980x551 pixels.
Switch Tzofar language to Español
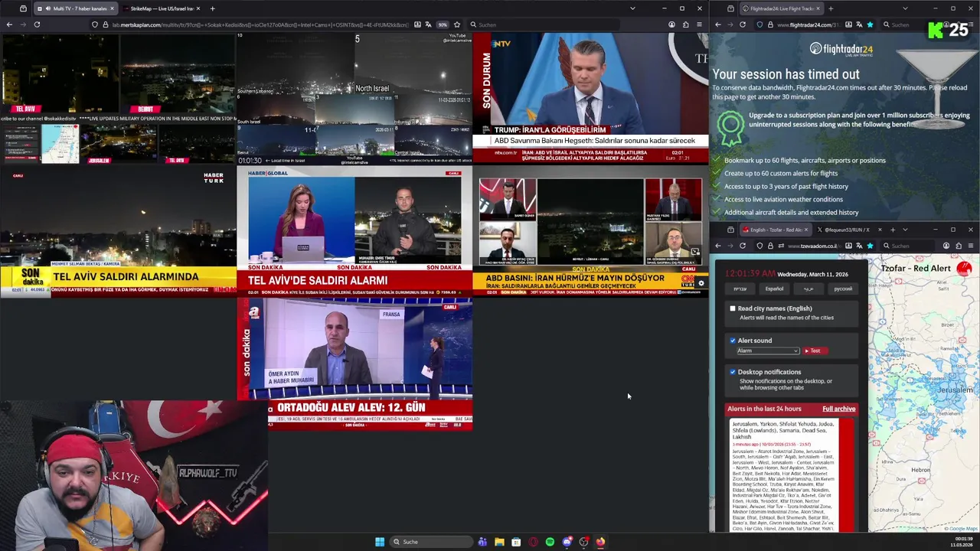[774, 289]
